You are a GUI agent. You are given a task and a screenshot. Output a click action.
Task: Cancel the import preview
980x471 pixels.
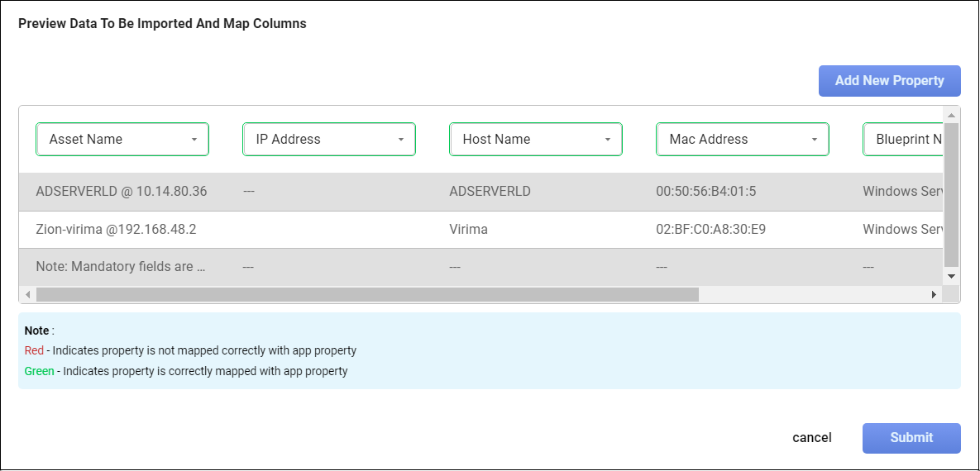pos(812,438)
